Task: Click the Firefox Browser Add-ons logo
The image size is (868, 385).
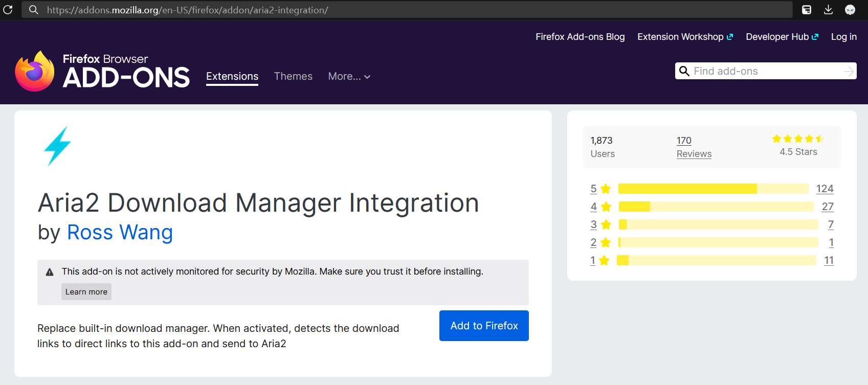Action: (x=102, y=72)
